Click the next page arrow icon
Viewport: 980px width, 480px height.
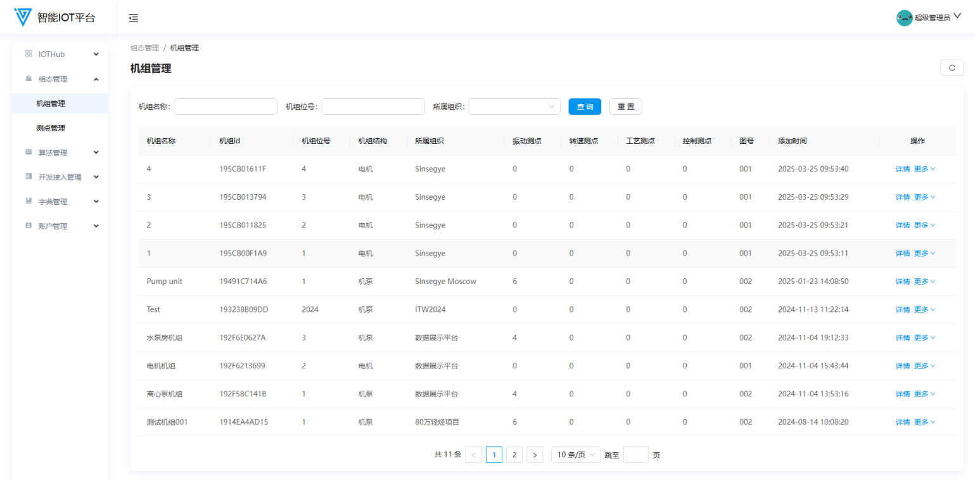(535, 455)
